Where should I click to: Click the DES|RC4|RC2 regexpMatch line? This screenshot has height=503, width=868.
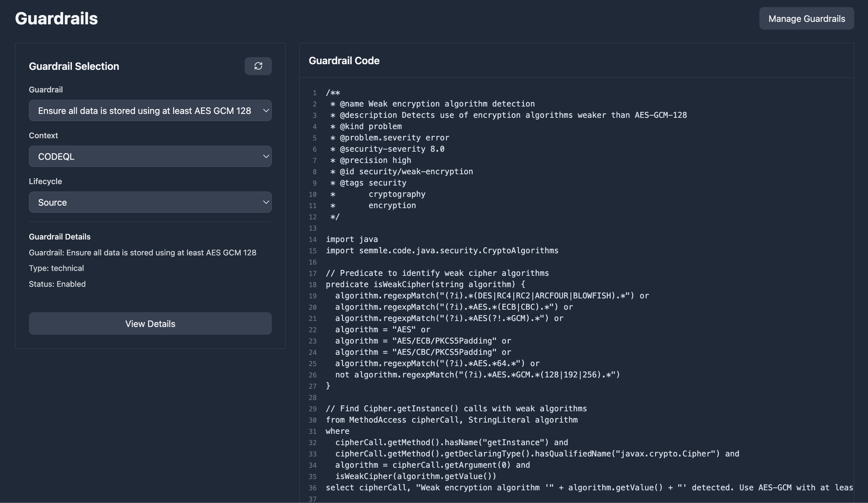coord(492,296)
